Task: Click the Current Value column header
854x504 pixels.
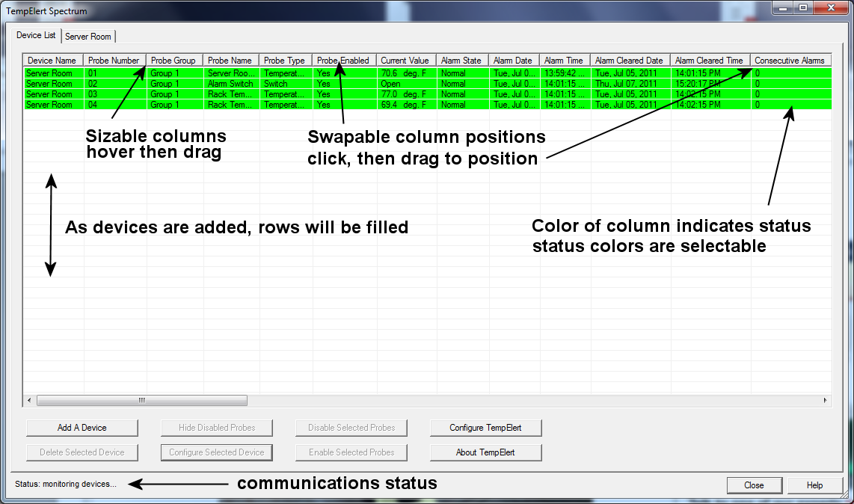Action: click(406, 61)
